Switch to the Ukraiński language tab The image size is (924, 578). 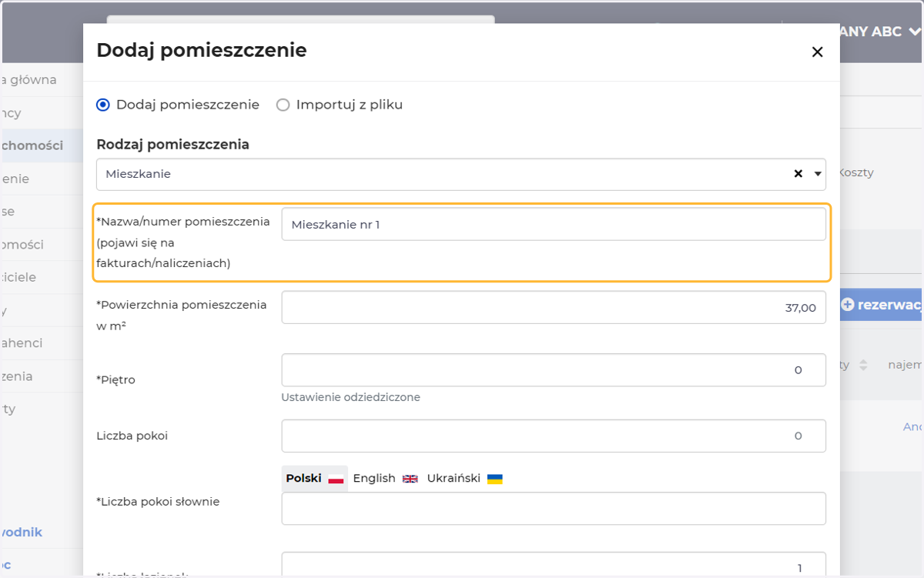point(464,478)
